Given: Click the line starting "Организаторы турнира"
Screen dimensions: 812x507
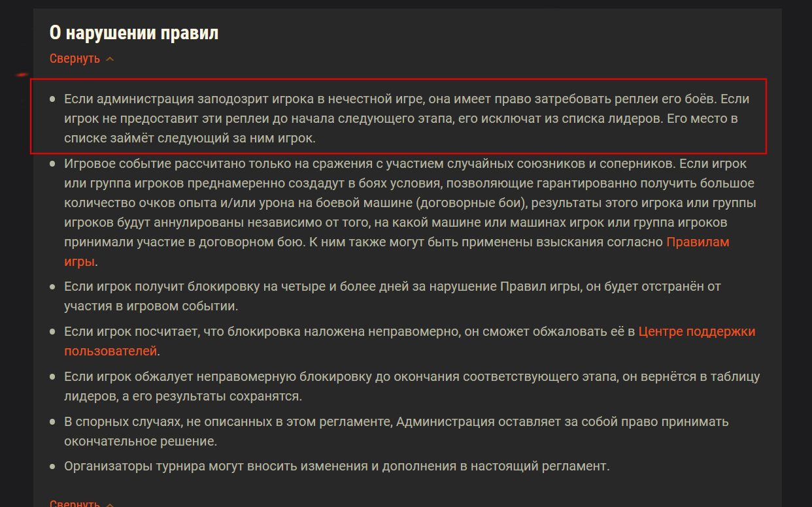Looking at the screenshot, I should tap(337, 466).
